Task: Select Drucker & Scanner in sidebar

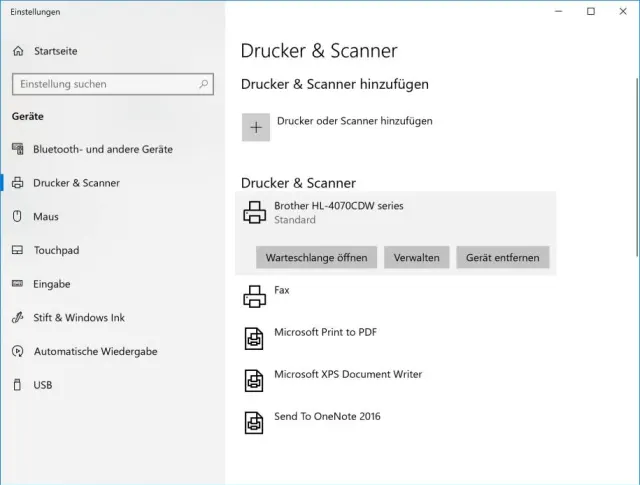Action: pyautogui.click(x=76, y=183)
